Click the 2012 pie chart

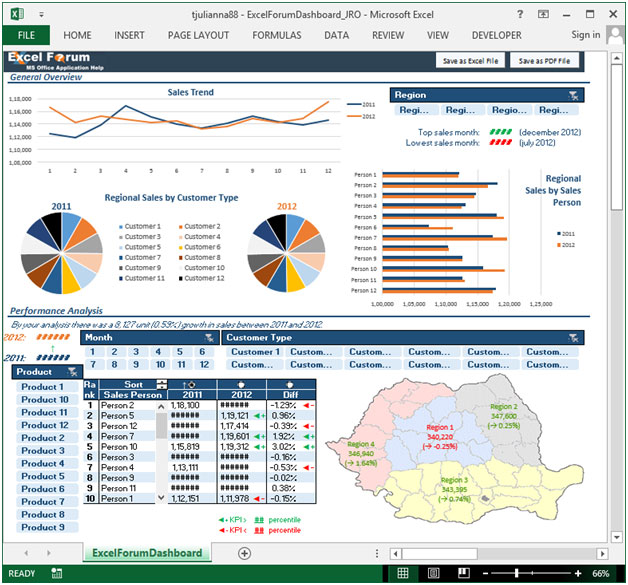(x=286, y=253)
